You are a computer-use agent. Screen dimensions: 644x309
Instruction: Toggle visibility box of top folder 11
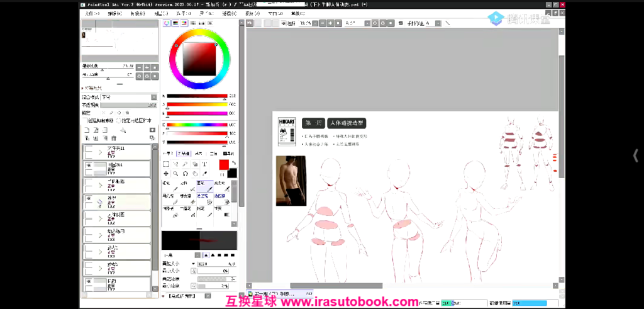[88, 149]
